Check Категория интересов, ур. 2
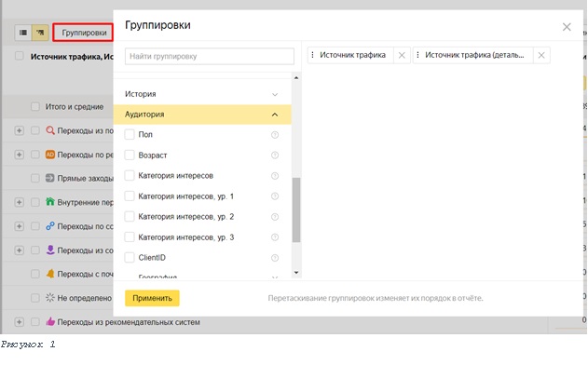The height and width of the screenshot is (365, 588). (130, 217)
